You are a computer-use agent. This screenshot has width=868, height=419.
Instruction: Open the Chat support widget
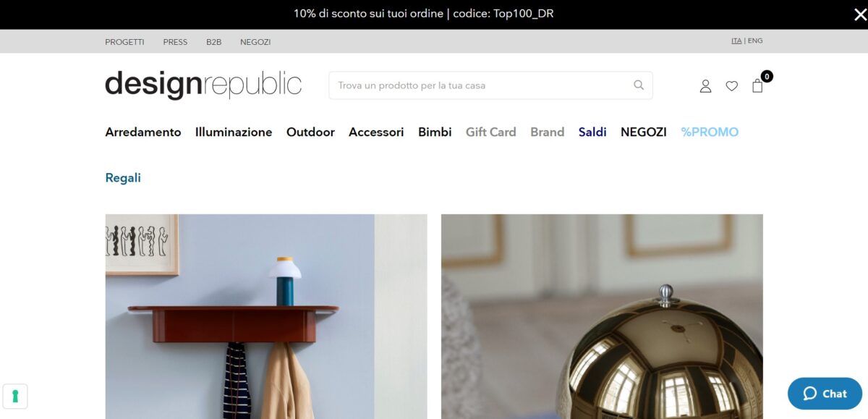click(825, 394)
